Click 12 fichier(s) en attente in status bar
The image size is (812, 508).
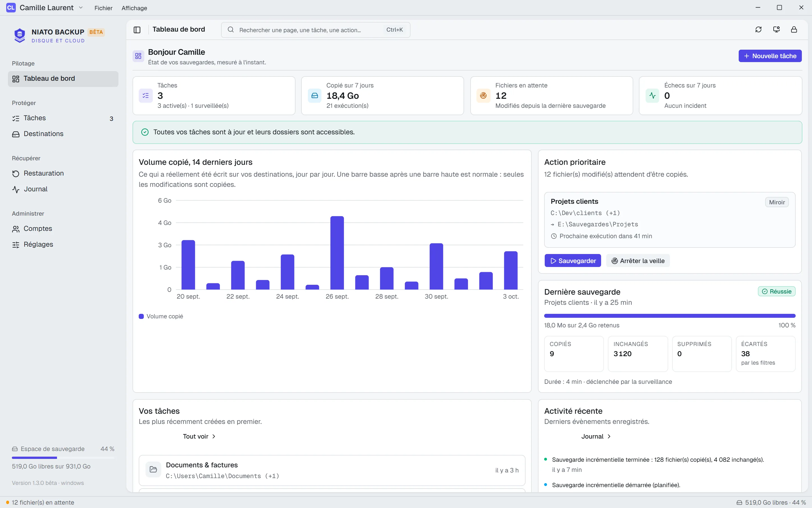[x=40, y=503]
